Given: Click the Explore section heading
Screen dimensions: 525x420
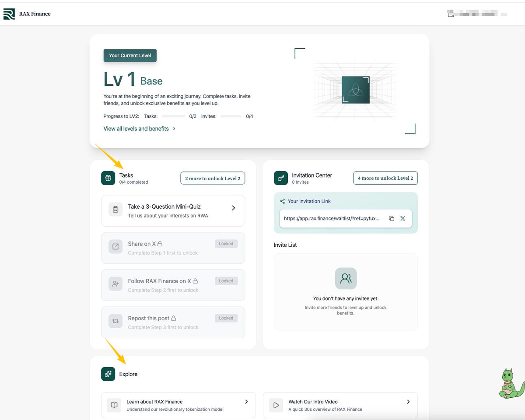Looking at the screenshot, I should click(128, 374).
